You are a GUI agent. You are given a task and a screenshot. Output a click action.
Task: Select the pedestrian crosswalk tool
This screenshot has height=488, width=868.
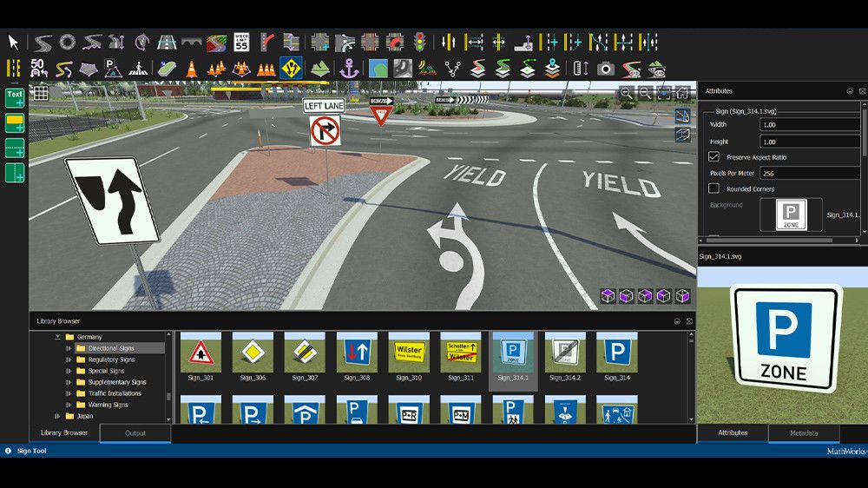click(x=138, y=69)
